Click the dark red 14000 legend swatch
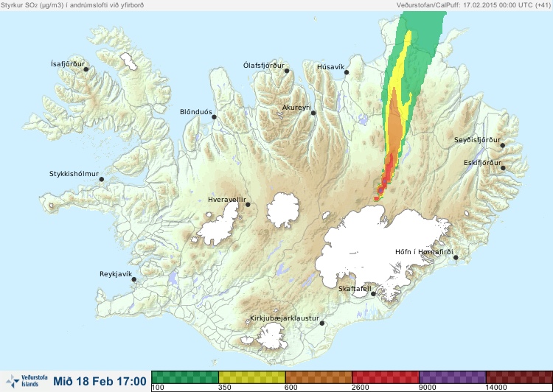Screen dimensions: 553x392 [x=519, y=377]
